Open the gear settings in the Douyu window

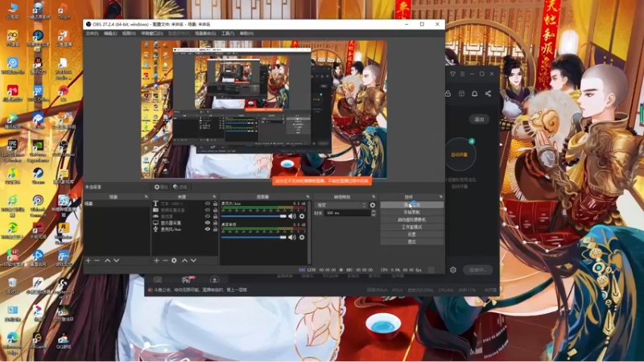[453, 269]
